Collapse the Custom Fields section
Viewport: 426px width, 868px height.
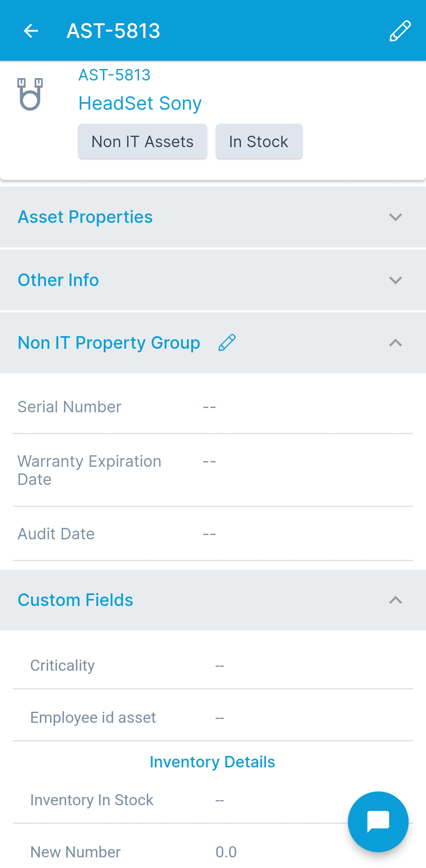tap(395, 600)
